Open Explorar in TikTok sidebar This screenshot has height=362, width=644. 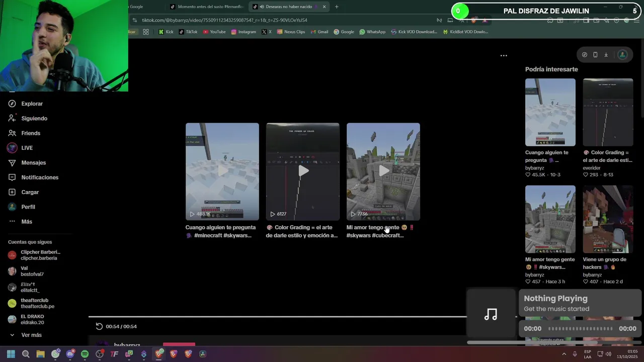(26, 104)
